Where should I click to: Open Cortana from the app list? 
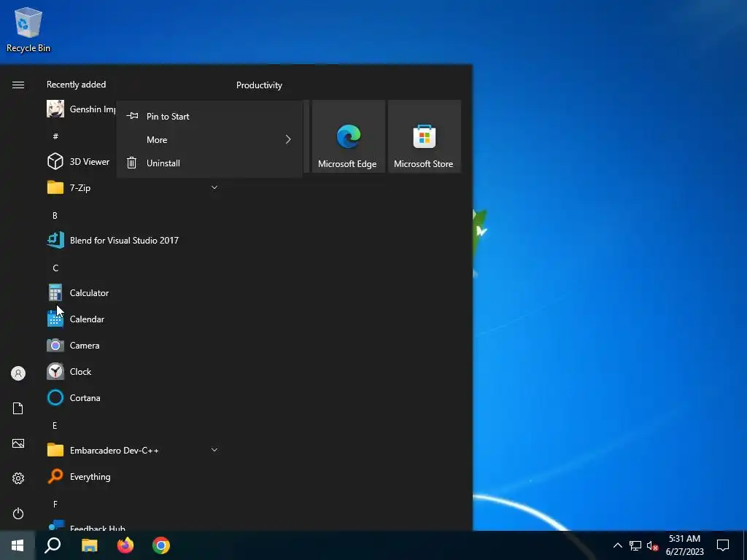74,397
